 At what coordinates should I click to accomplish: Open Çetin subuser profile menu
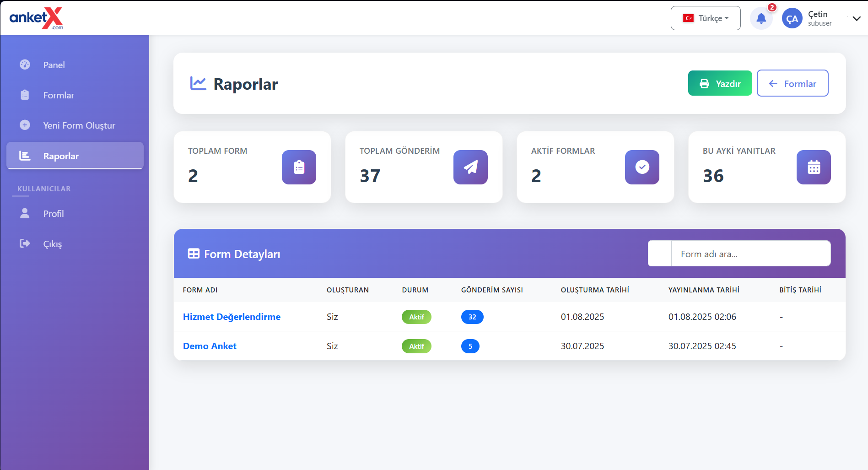pos(819,18)
